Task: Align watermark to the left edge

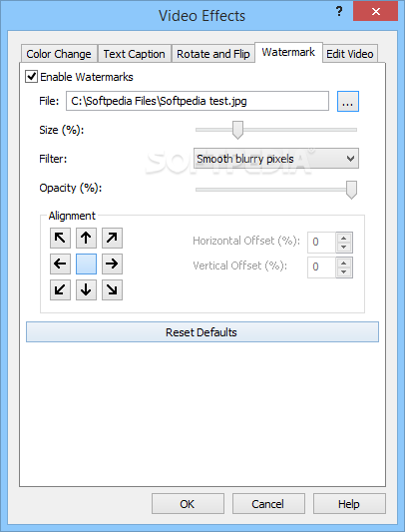Action: click(x=60, y=264)
